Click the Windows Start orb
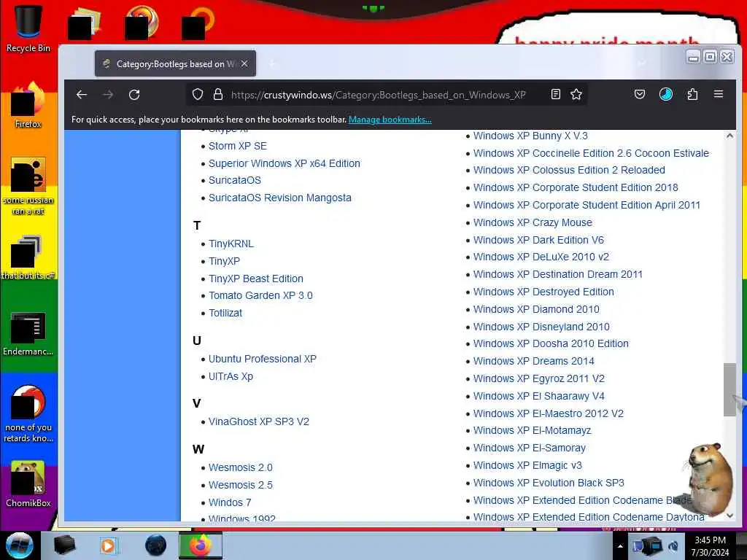Viewport: 747px width, 560px height. click(20, 545)
